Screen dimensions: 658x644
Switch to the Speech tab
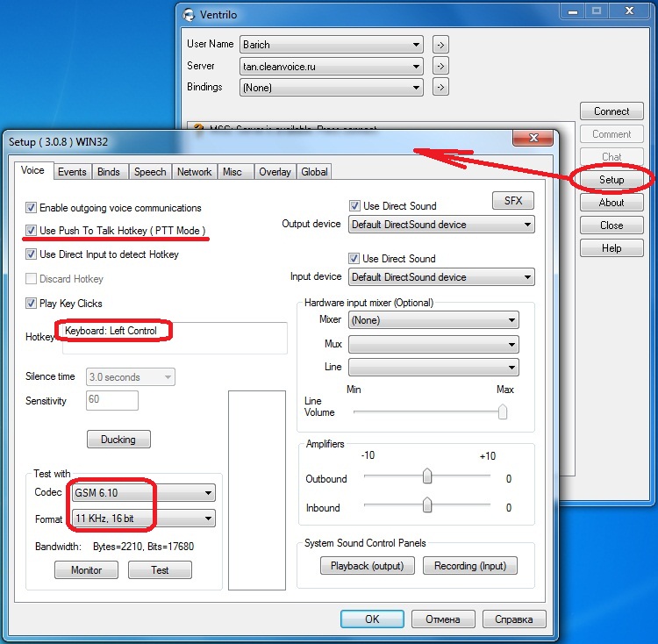click(150, 172)
